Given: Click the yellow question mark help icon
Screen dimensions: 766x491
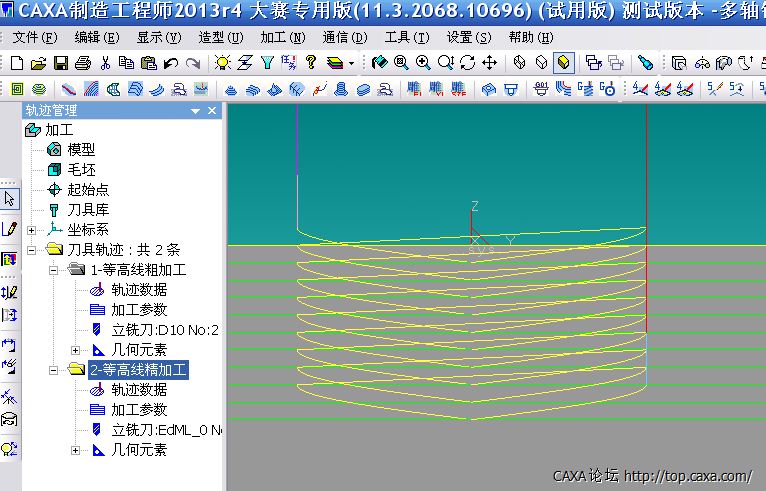Looking at the screenshot, I should (x=311, y=63).
